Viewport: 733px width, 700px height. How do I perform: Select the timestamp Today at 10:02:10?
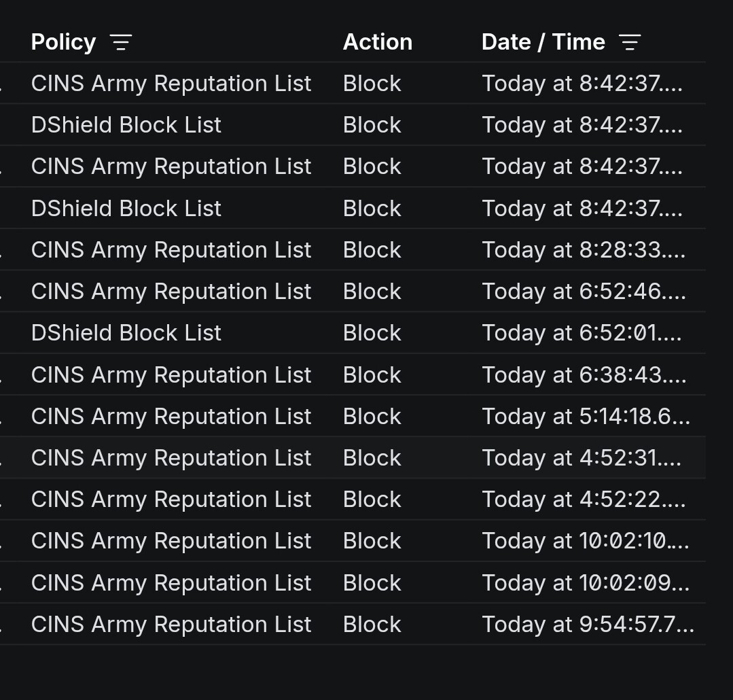click(585, 541)
